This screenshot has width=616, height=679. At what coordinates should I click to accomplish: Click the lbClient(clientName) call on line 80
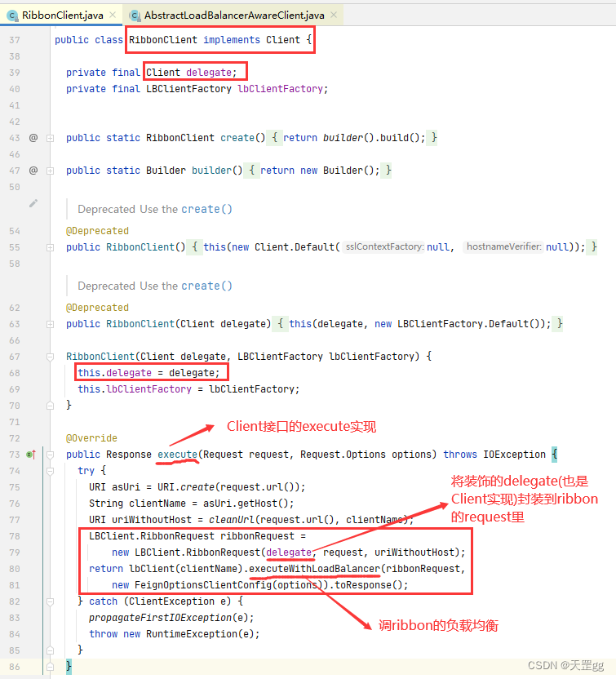[186, 569]
